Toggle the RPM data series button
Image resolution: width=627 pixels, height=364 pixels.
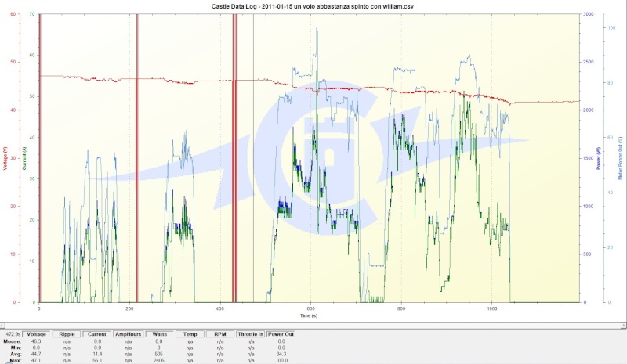pyautogui.click(x=220, y=334)
